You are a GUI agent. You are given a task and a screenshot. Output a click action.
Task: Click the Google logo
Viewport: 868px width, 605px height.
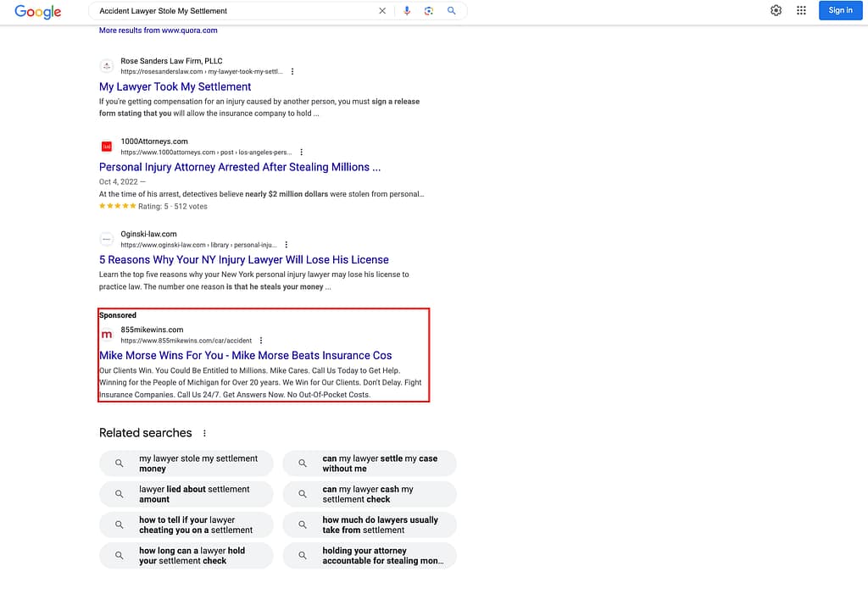(x=37, y=12)
